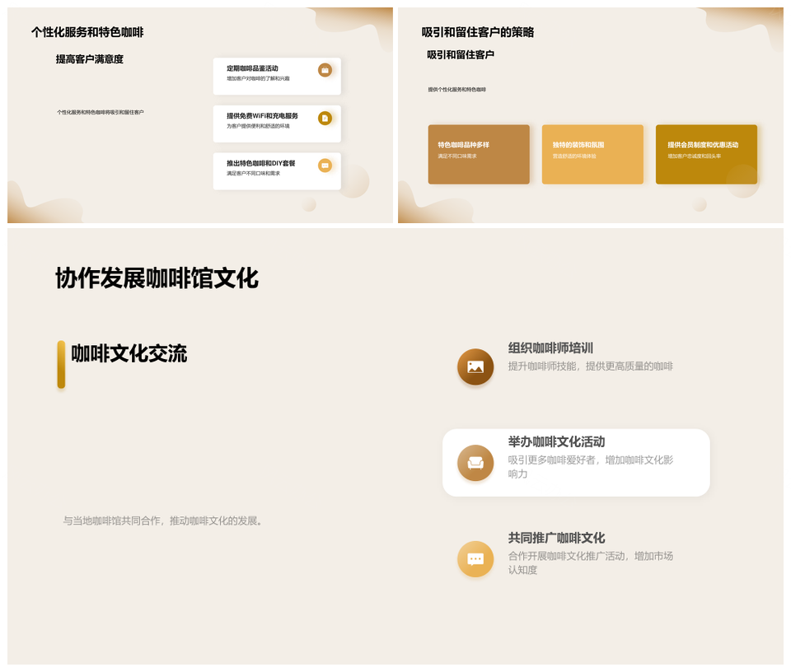Click the 协作发展咖啡馆文化 slide title

click(x=157, y=278)
